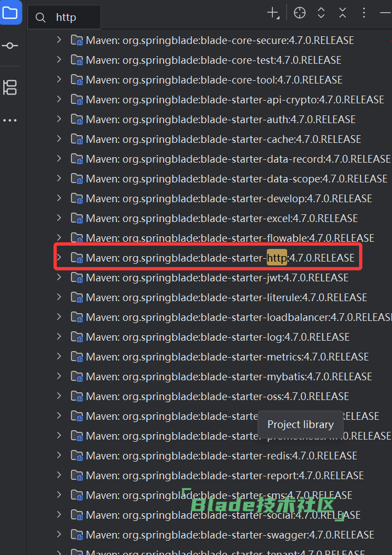Open the Project tool window folder icon
This screenshot has width=392, height=555.
(x=10, y=12)
